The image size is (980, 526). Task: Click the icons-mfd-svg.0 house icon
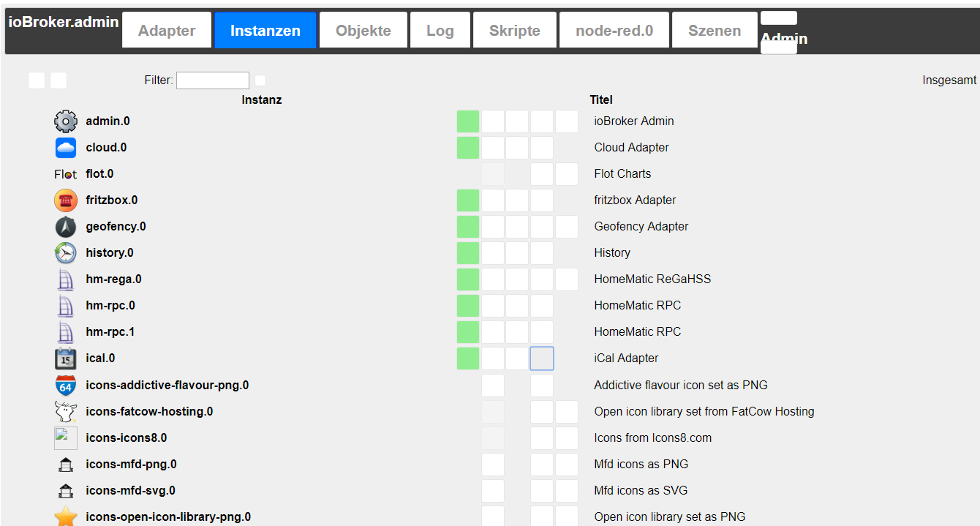click(66, 491)
